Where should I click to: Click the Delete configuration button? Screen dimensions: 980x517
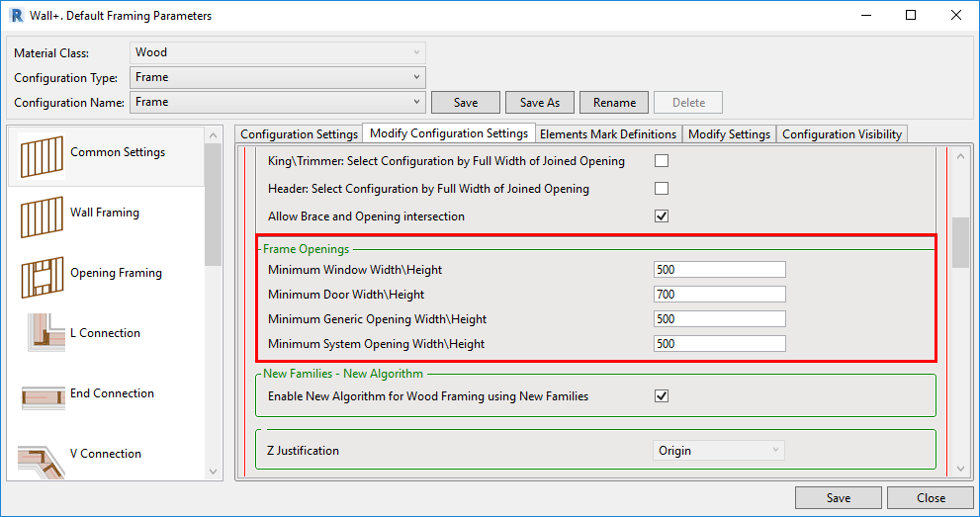pyautogui.click(x=688, y=103)
